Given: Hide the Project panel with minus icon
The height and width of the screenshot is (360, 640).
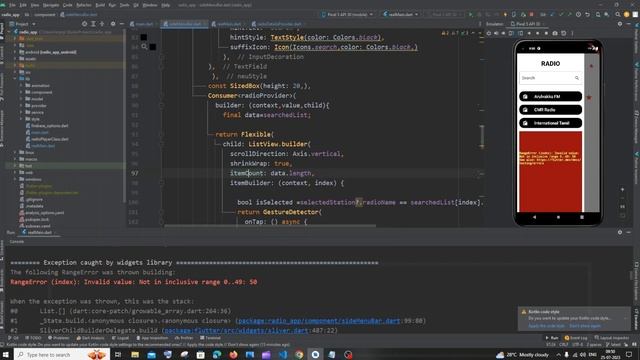Looking at the screenshot, I should 122,24.
